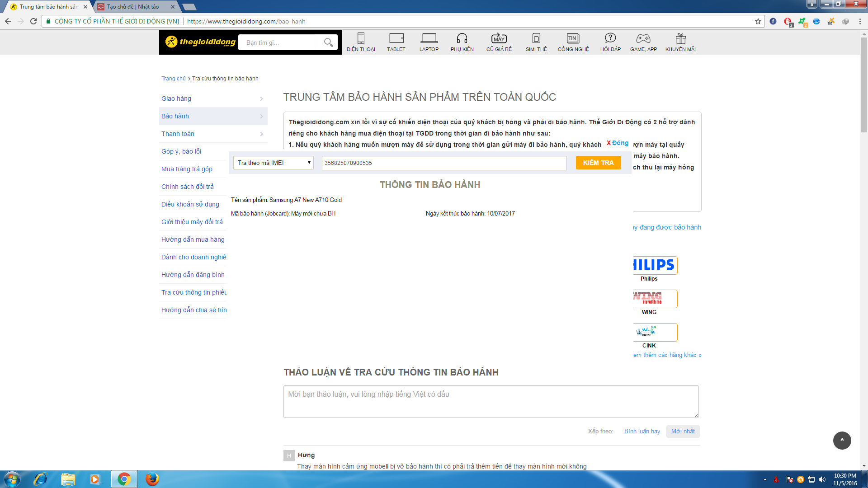The image size is (868, 488).
Task: Select the CINK brand logo
Action: pos(655,332)
